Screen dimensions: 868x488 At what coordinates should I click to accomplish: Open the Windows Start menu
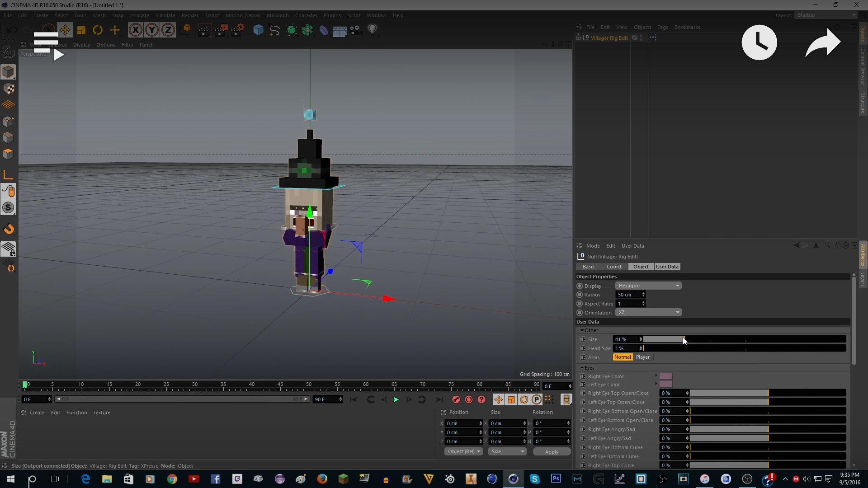pyautogui.click(x=10, y=479)
